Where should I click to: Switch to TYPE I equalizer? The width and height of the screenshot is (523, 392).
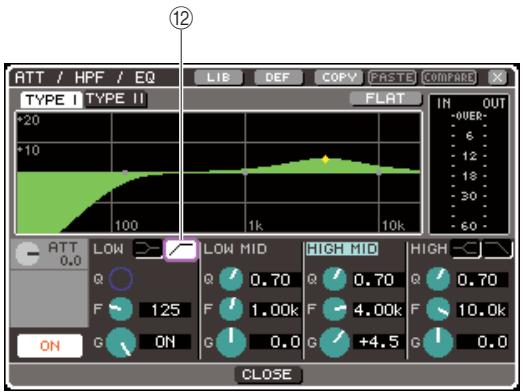coord(51,100)
